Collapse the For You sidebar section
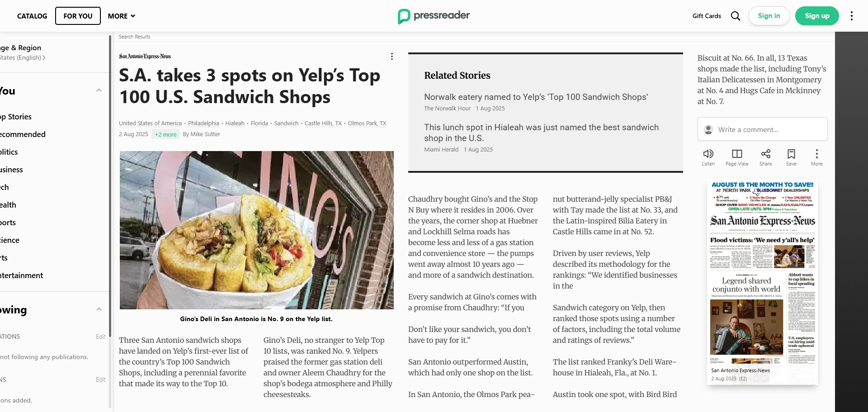 click(99, 90)
